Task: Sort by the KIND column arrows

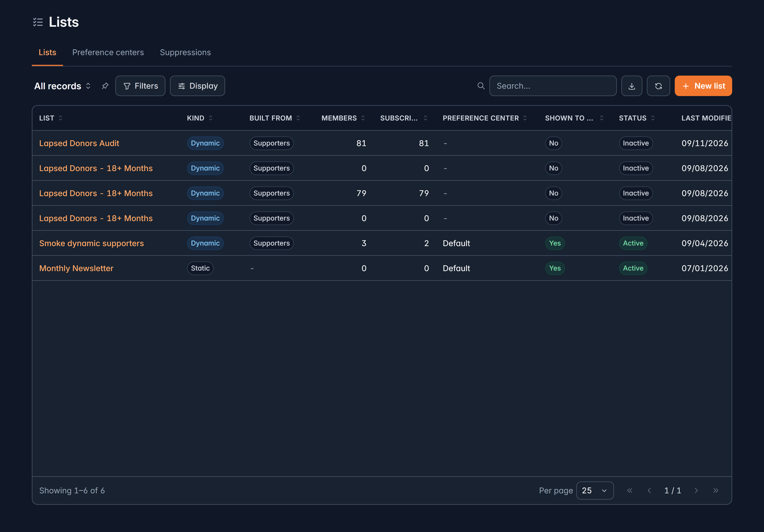Action: [211, 118]
